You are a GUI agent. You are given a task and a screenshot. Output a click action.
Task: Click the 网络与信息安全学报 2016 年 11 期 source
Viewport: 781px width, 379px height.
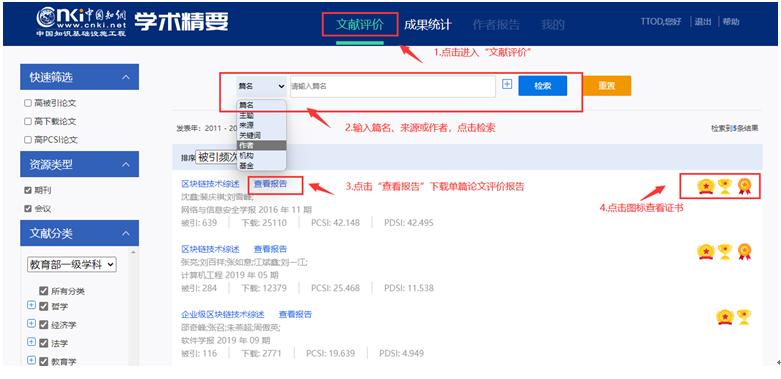point(247,210)
